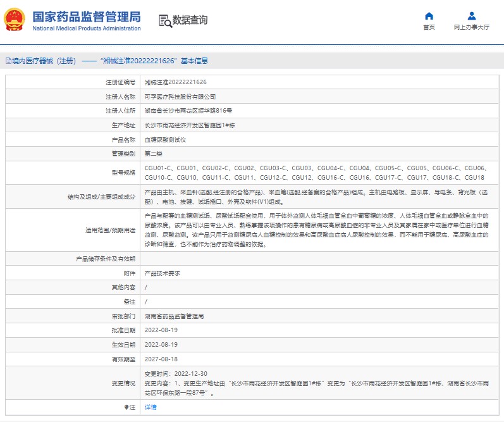Screen dimensions: 504x422
Task: Click the slash value in 其他内容 row
Action: tap(146, 287)
